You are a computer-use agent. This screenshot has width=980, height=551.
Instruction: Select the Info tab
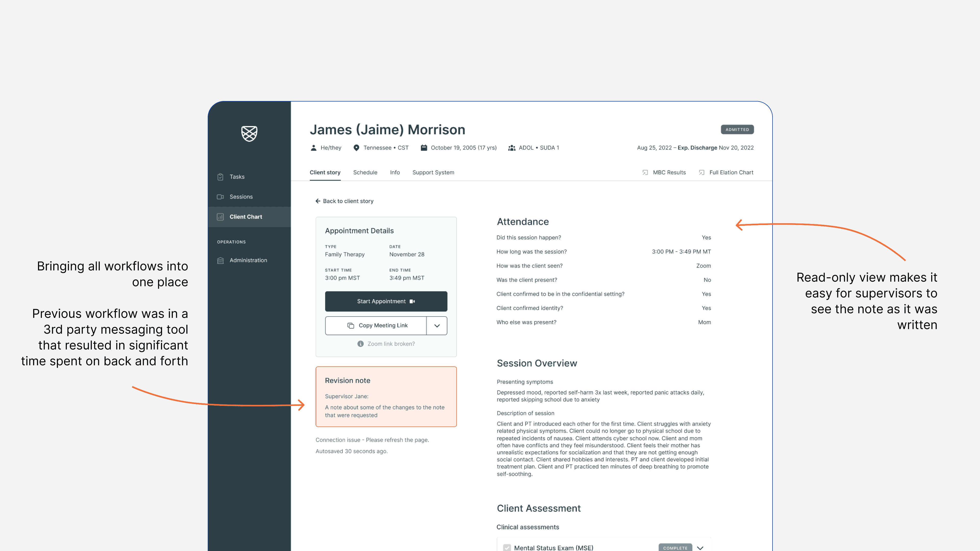click(x=395, y=172)
